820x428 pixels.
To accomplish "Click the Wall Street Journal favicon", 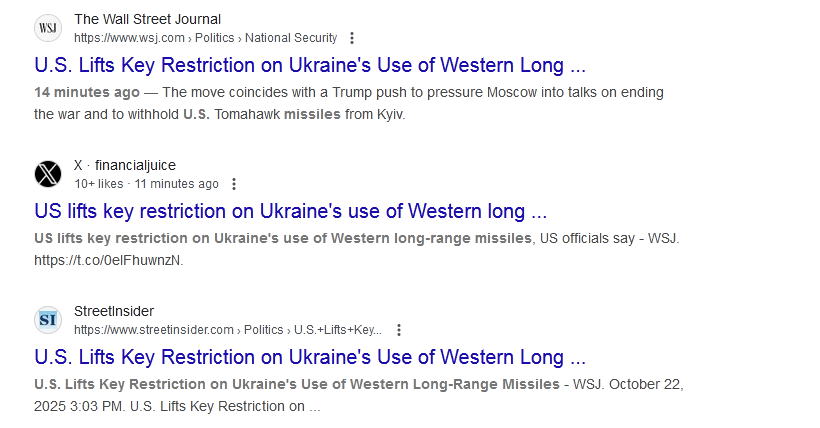I will (x=48, y=28).
